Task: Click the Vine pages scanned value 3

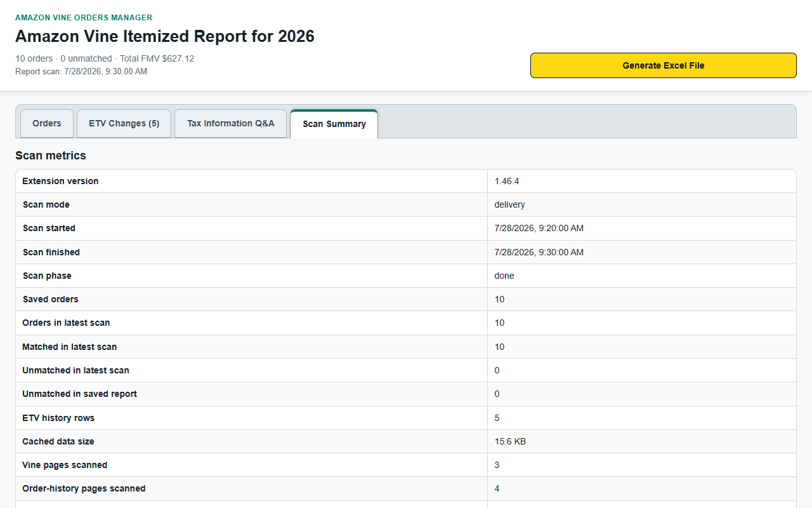Action: click(497, 465)
